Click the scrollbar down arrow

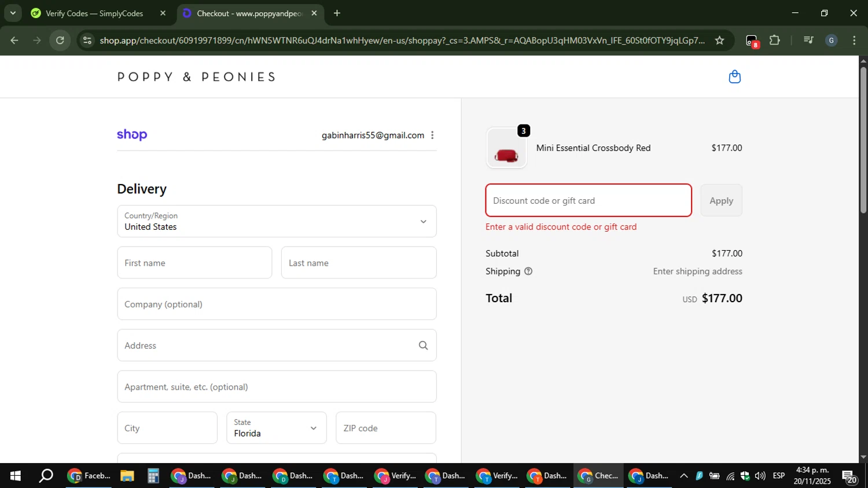click(x=863, y=457)
